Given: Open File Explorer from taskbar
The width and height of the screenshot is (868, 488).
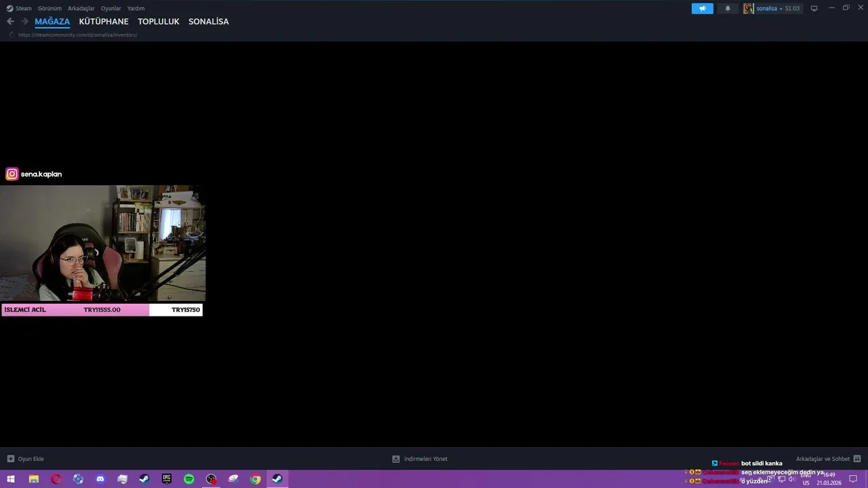Looking at the screenshot, I should (x=33, y=479).
